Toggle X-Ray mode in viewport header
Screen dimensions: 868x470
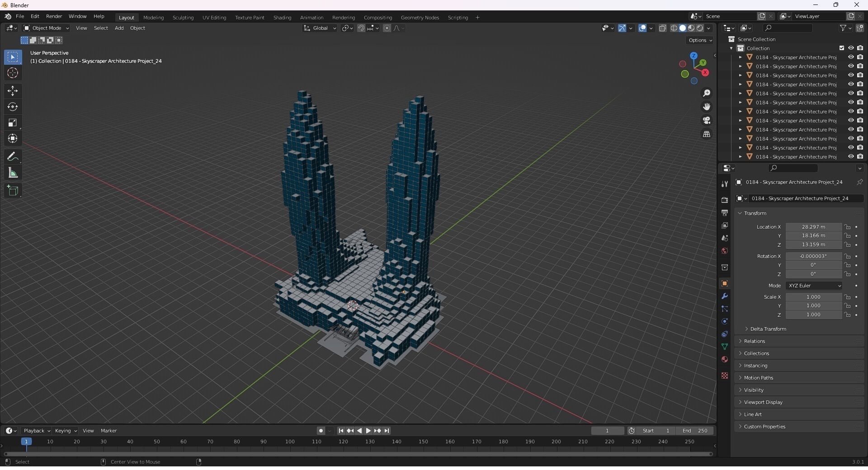pos(663,28)
